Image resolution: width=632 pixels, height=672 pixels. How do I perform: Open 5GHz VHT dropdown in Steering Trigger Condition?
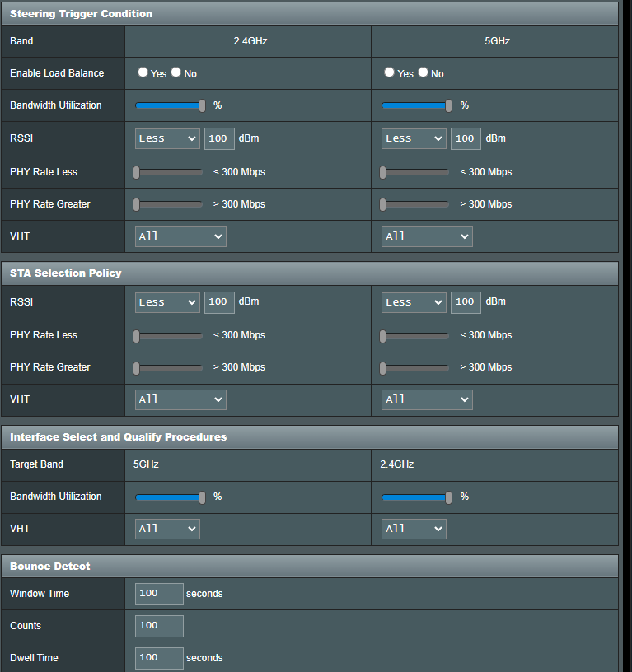coord(427,236)
